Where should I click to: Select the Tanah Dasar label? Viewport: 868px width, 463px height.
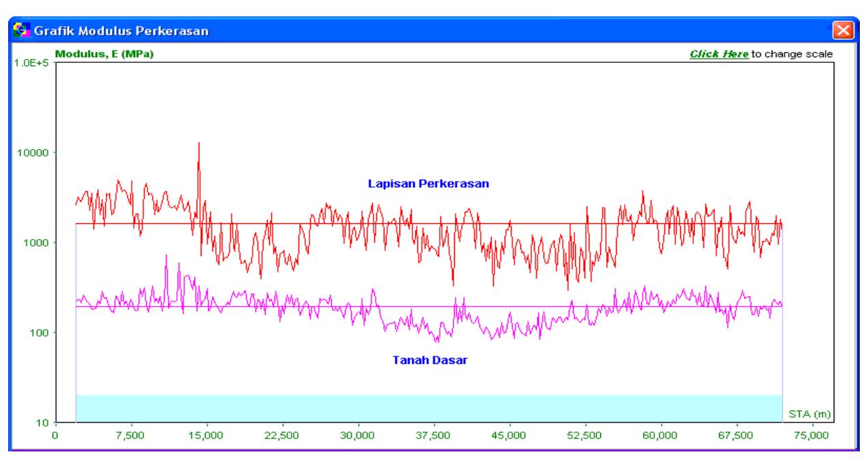tap(430, 360)
